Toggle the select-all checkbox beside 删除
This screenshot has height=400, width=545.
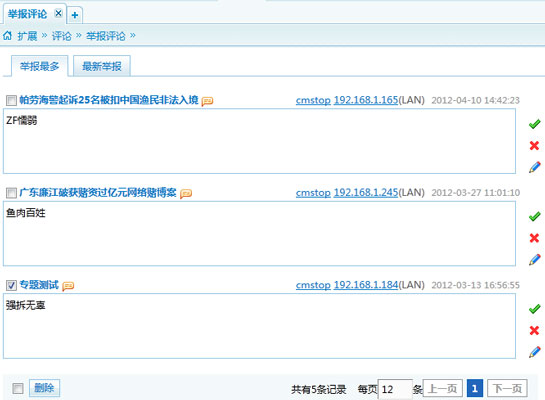point(18,388)
